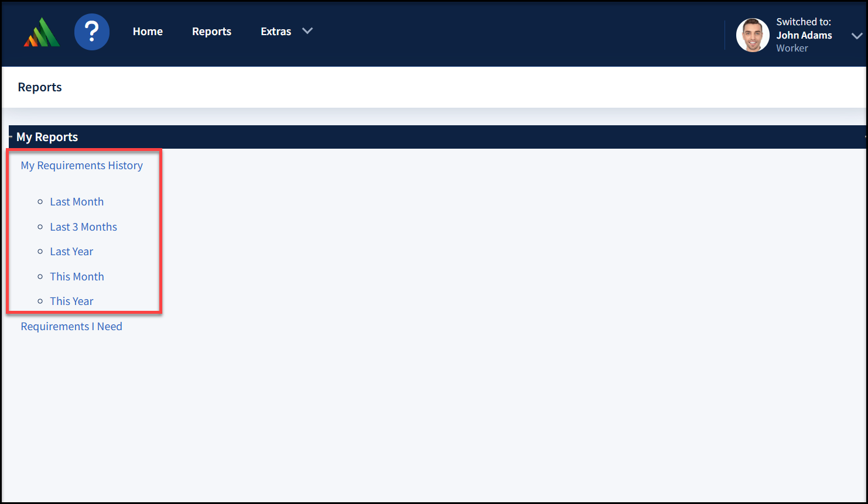Open Reports in top navigation bar

[211, 32]
